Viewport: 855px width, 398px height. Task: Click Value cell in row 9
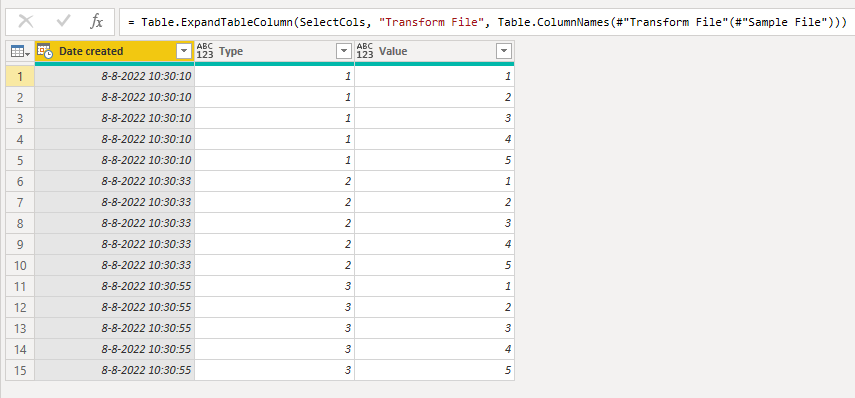point(434,244)
